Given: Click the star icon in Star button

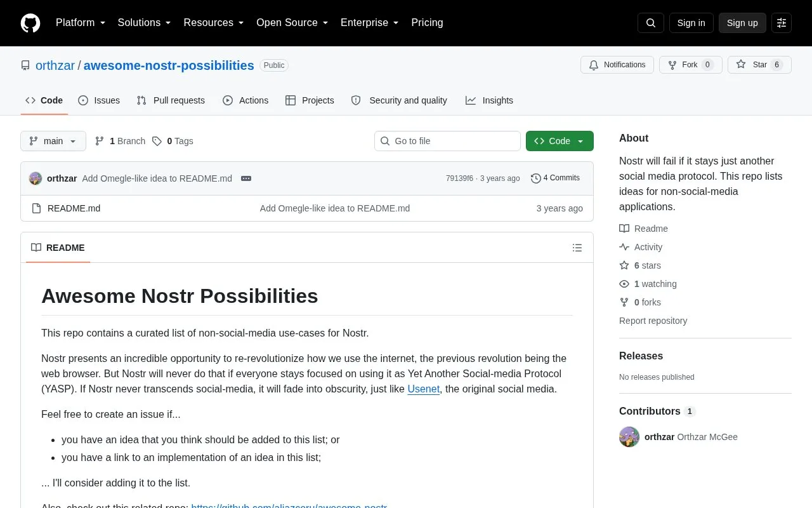Looking at the screenshot, I should click(x=741, y=65).
